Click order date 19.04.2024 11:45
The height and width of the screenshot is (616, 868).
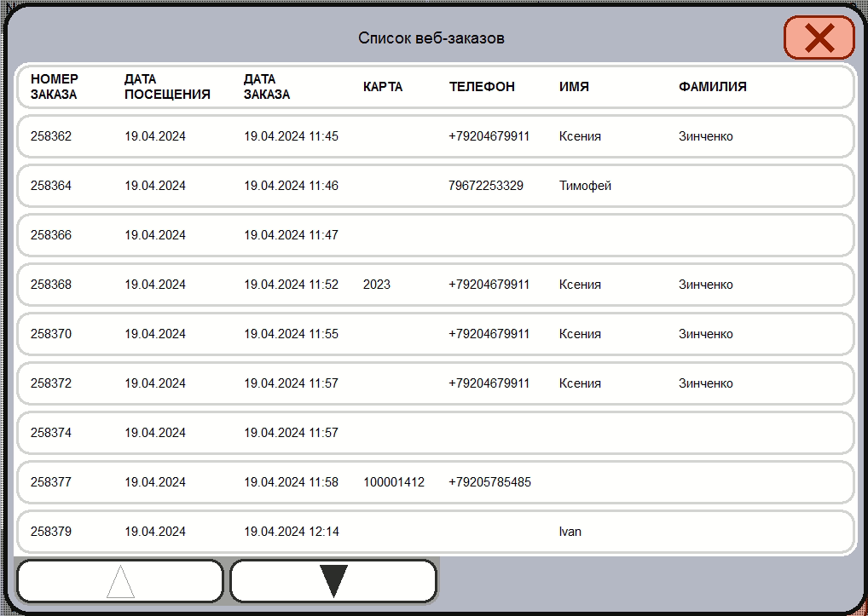coord(291,136)
